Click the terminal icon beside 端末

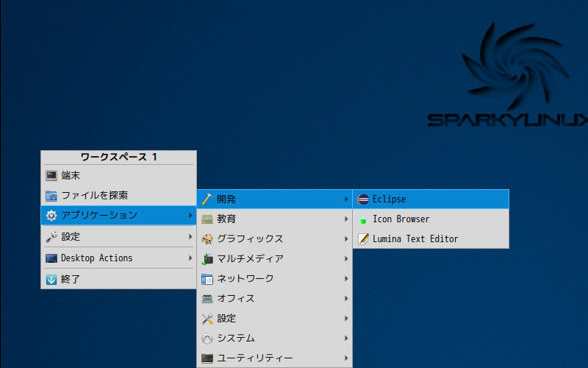(x=51, y=175)
